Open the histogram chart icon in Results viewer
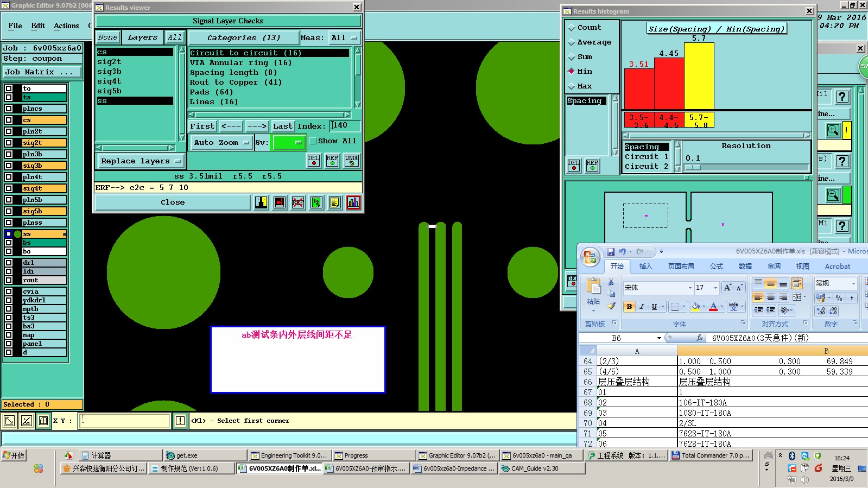 [x=353, y=202]
